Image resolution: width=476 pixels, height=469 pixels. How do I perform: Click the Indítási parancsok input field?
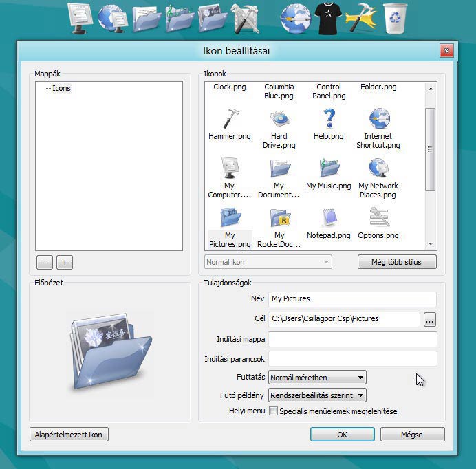[x=352, y=359]
